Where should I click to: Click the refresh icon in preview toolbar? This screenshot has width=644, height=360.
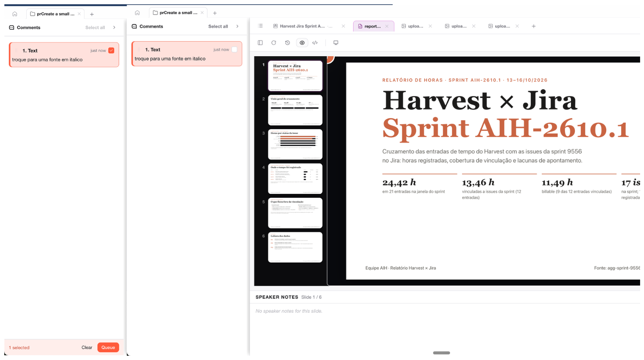point(274,43)
